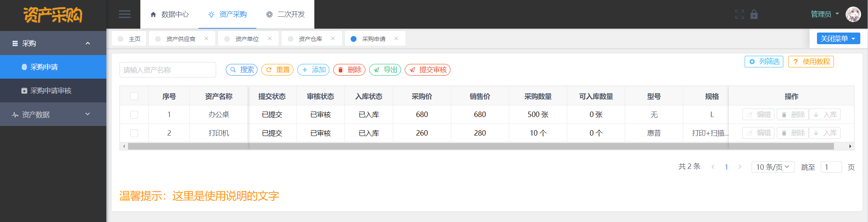Open the 管理员 dropdown menu

(825, 14)
